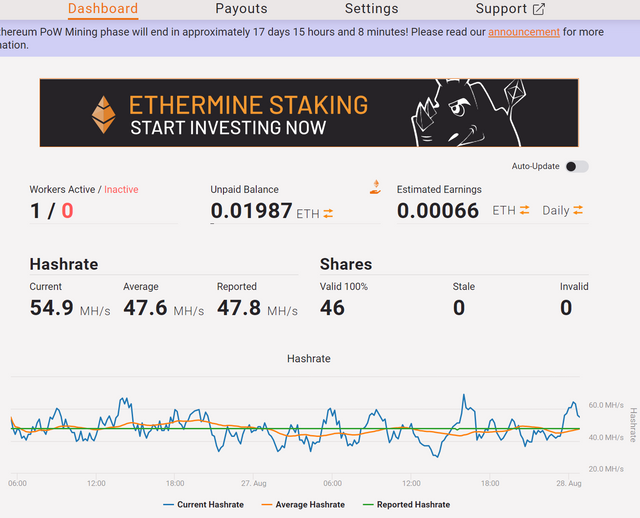Toggle the Daily earnings period swap arrows
Screen dimensions: 640x518
pyautogui.click(x=578, y=210)
